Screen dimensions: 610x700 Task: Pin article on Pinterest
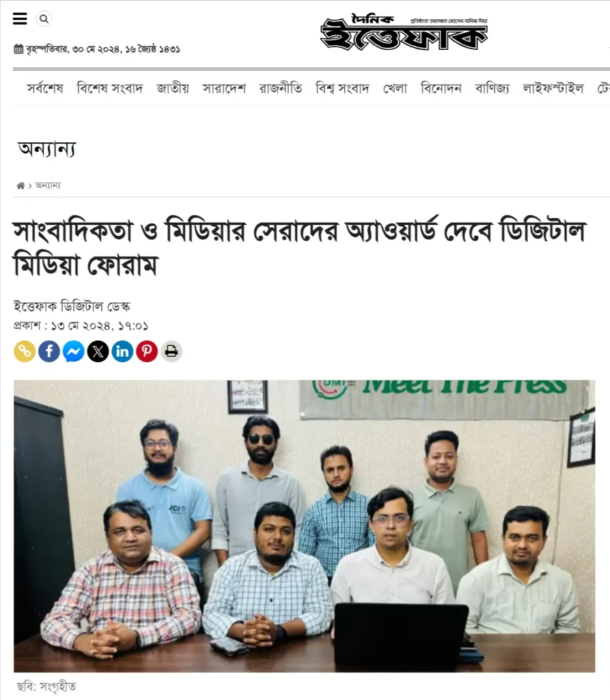pos(147,351)
